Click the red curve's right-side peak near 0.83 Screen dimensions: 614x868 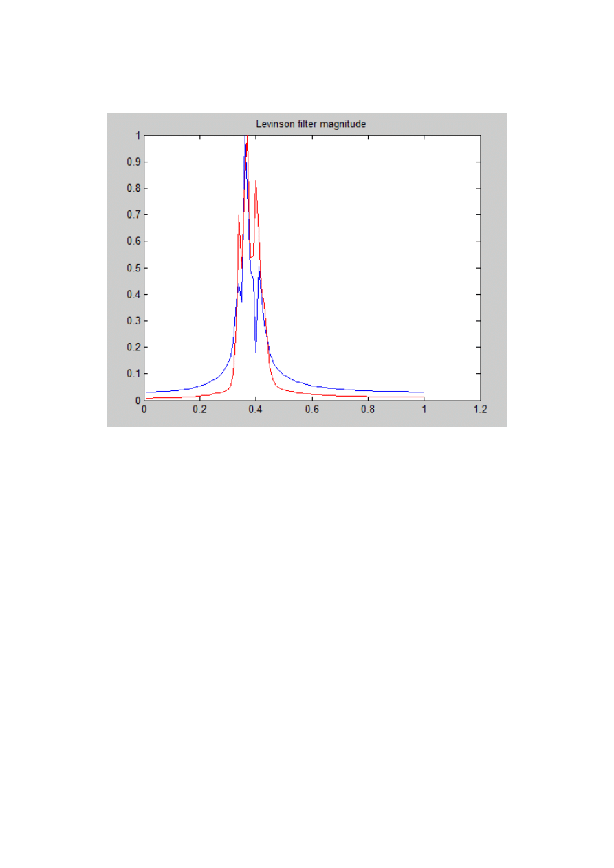tap(256, 181)
